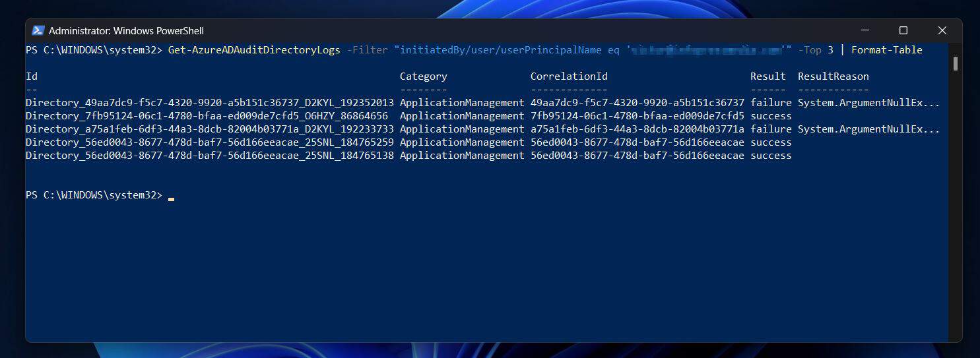
Task: Click CorrelationId a75a1feb-6df3-44a3-8dcb-82004b03771a
Action: click(x=637, y=129)
